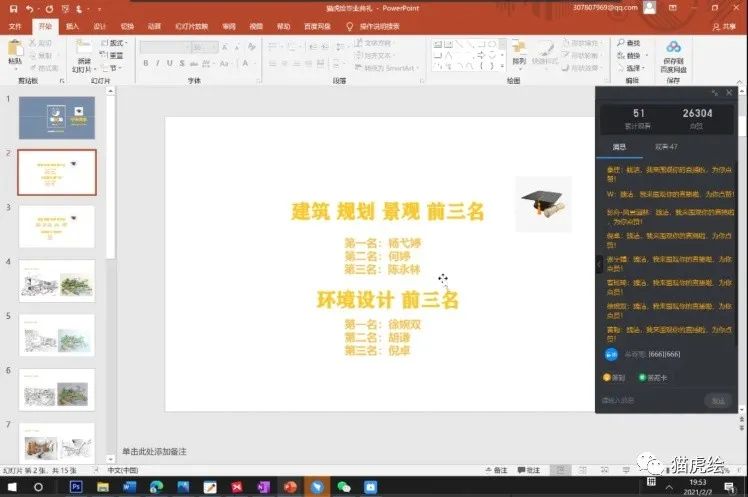Click the send button in the chat panel
The height and width of the screenshot is (497, 748).
(718, 401)
